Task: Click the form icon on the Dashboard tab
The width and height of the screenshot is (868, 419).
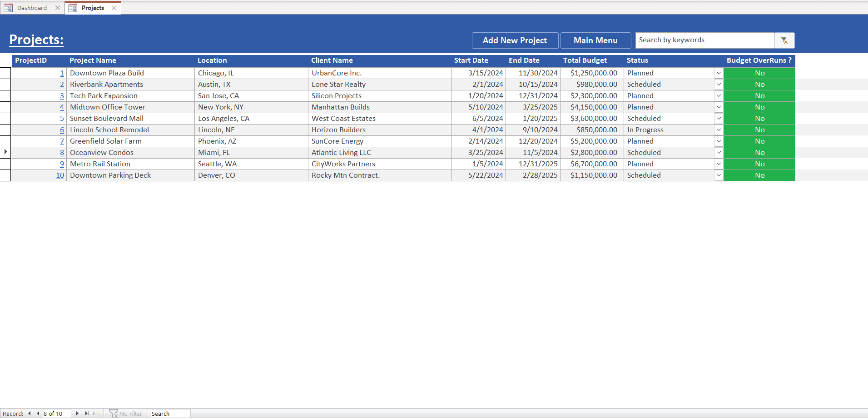Action: pos(8,8)
